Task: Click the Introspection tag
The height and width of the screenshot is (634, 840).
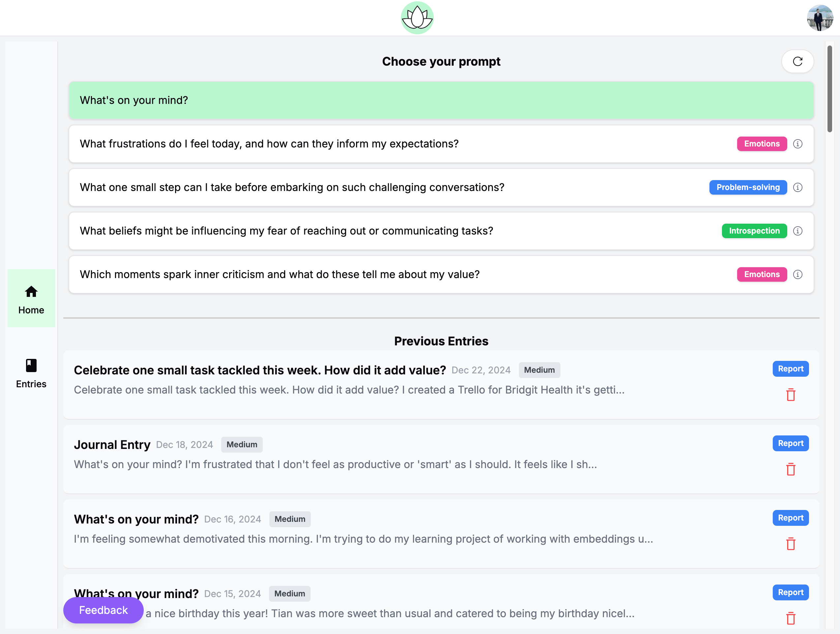Action: [754, 231]
